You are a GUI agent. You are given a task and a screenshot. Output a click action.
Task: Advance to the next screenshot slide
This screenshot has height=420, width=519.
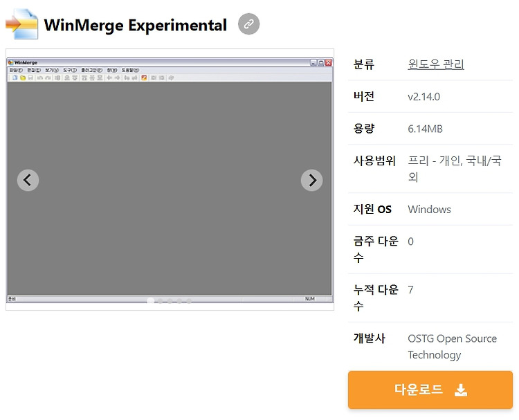coord(312,181)
